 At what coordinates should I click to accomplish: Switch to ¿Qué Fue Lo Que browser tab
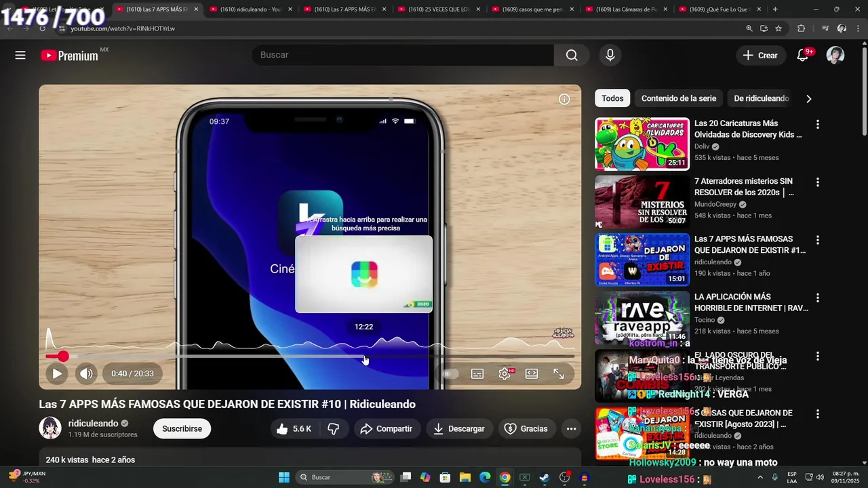[719, 9]
